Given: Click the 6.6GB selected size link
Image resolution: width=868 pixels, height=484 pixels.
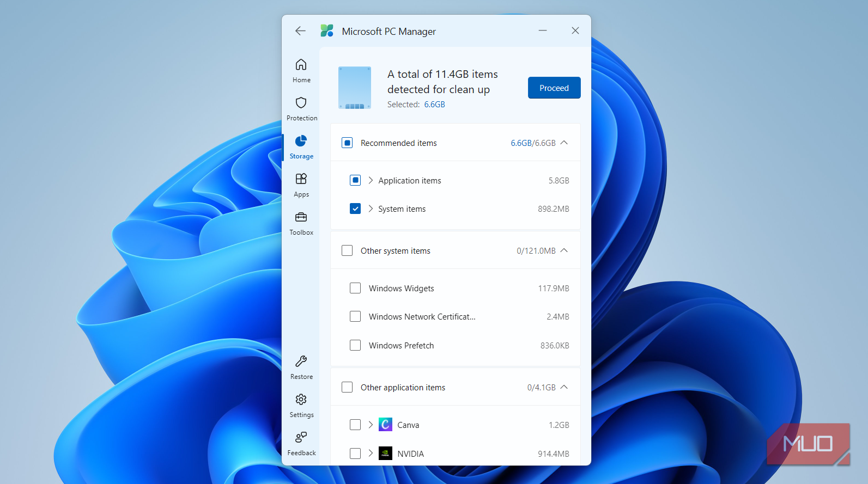Looking at the screenshot, I should tap(435, 105).
